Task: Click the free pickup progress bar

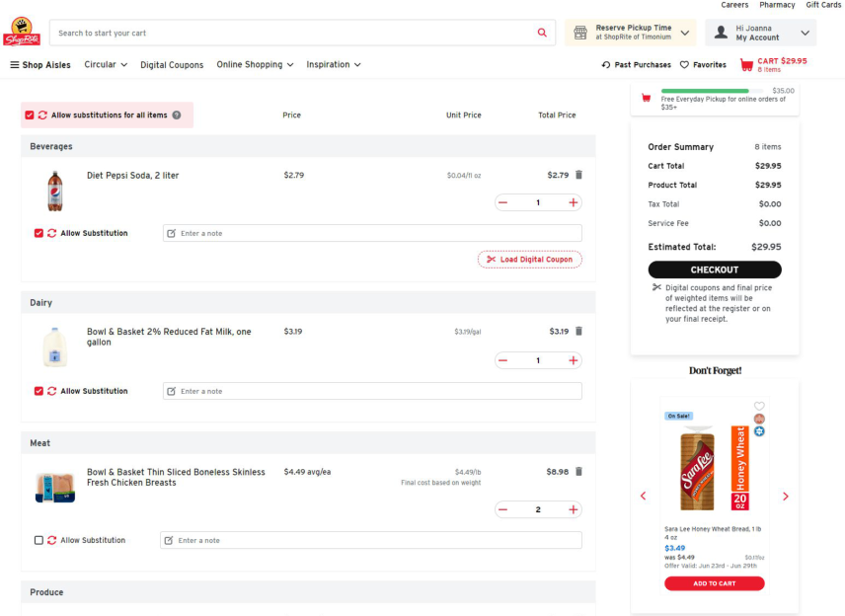Action: click(713, 91)
